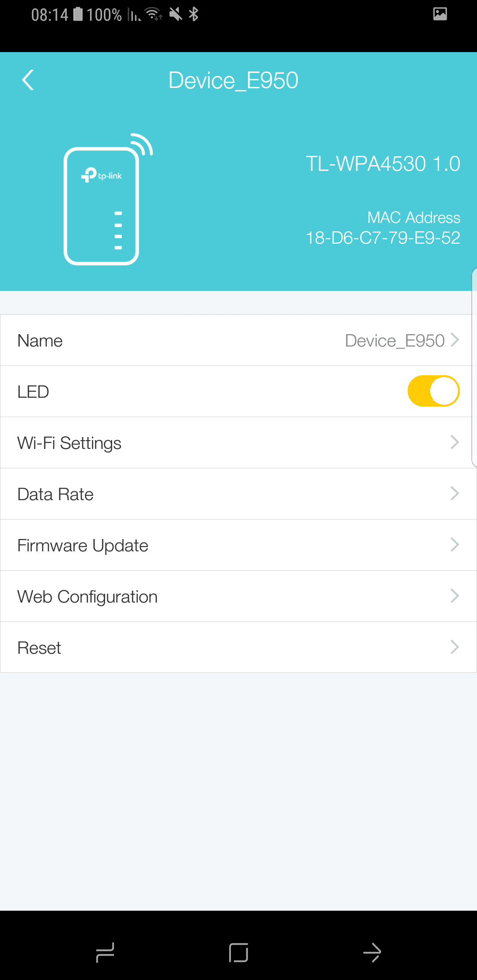Open the Firmware Update menu item
The height and width of the screenshot is (980, 477).
pos(238,545)
